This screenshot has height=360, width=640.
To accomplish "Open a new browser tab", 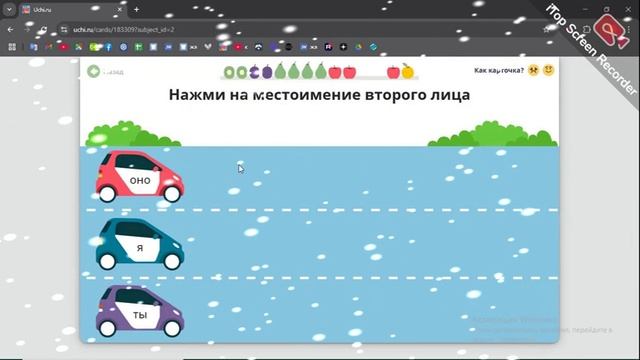I will tap(137, 9).
